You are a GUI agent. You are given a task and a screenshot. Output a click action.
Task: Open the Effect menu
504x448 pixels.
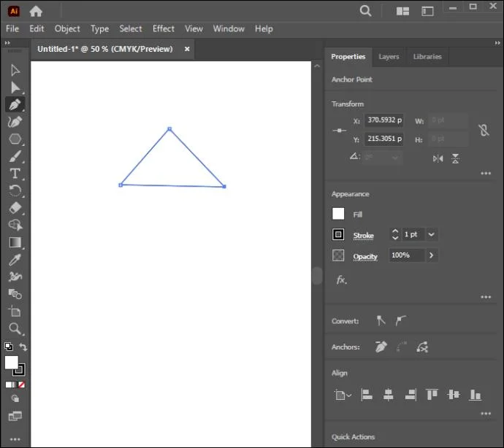(164, 28)
